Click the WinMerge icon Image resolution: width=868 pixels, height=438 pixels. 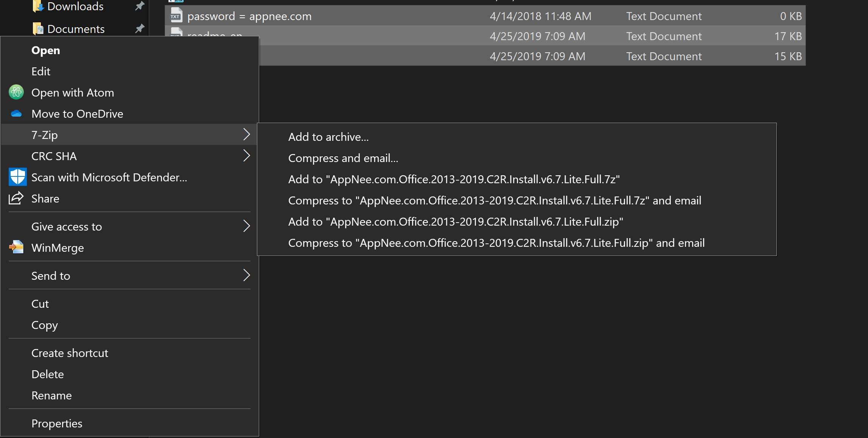pos(16,248)
